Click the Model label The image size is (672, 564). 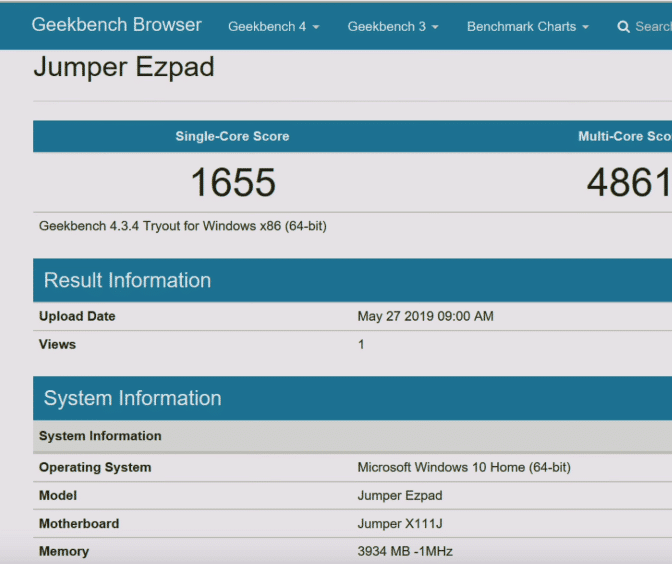(x=58, y=495)
